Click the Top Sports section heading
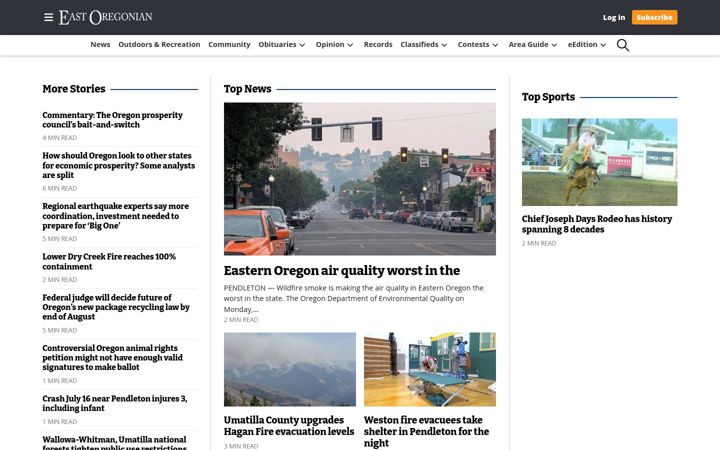720x450 pixels. click(548, 97)
